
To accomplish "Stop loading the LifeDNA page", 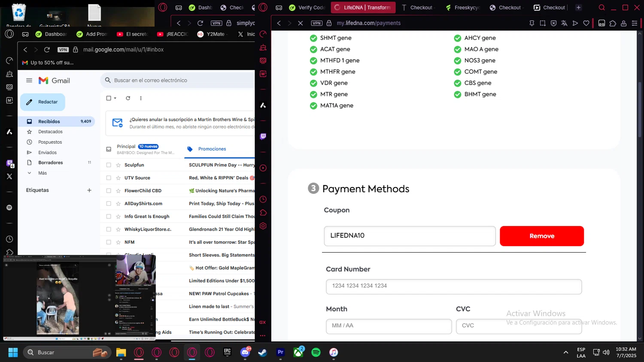I will point(301,23).
